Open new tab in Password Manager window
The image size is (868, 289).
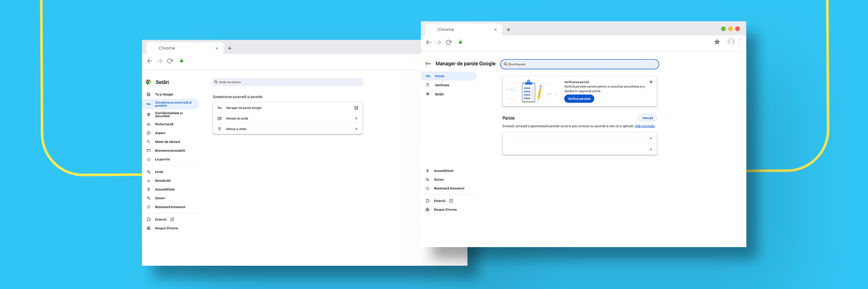coord(509,30)
